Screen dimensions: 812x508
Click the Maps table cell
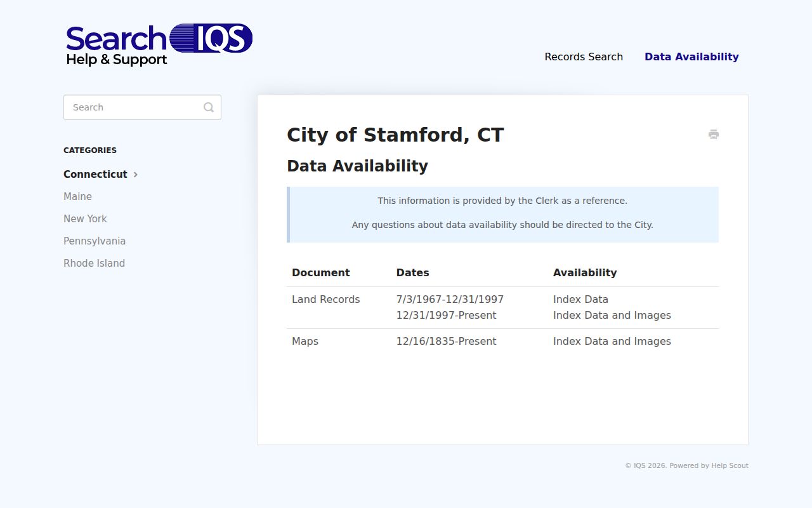pos(305,341)
